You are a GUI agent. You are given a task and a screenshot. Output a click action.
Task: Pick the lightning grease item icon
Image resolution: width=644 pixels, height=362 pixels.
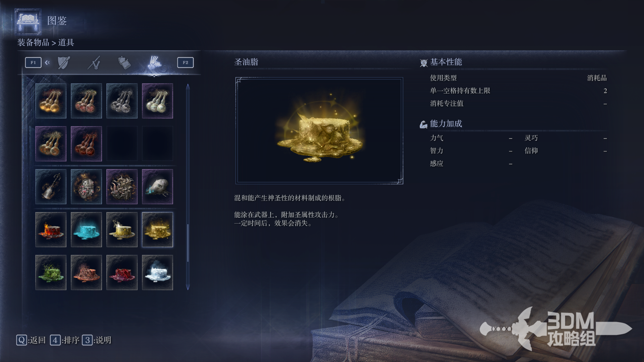[x=122, y=230]
